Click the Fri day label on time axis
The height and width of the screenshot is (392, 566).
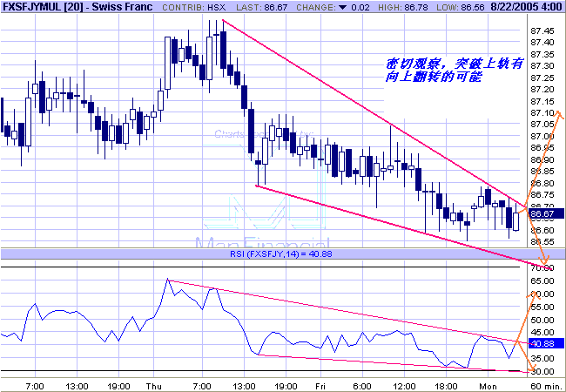[x=320, y=387]
